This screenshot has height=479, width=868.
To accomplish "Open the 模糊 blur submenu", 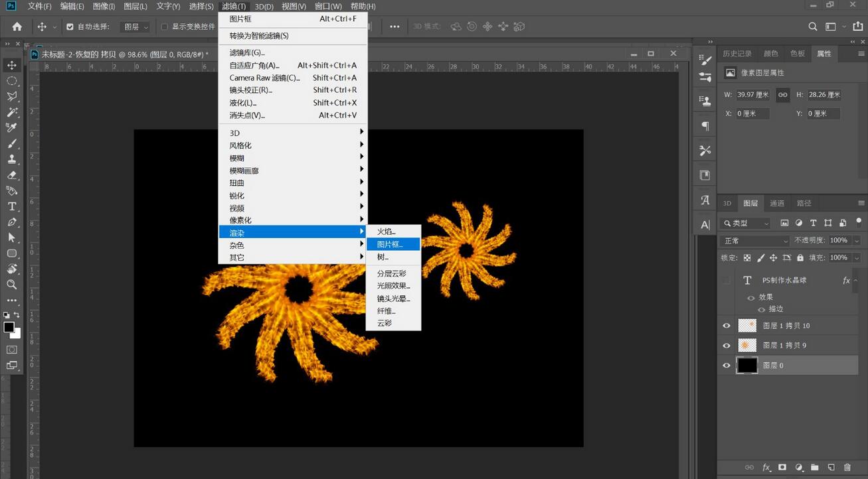I will coord(293,158).
